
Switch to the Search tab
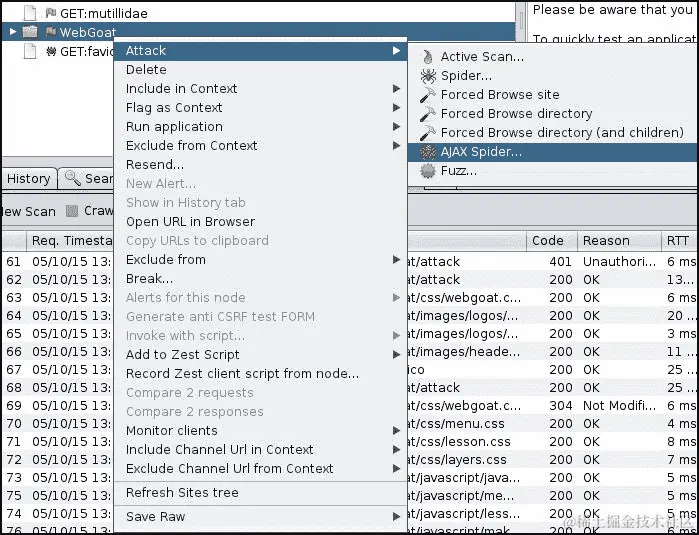[x=86, y=179]
